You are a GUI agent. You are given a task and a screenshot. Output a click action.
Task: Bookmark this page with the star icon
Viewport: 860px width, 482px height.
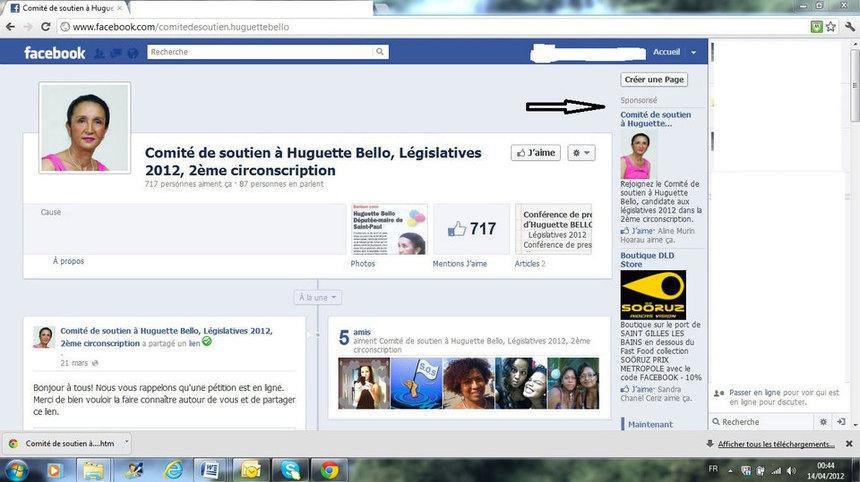point(831,26)
